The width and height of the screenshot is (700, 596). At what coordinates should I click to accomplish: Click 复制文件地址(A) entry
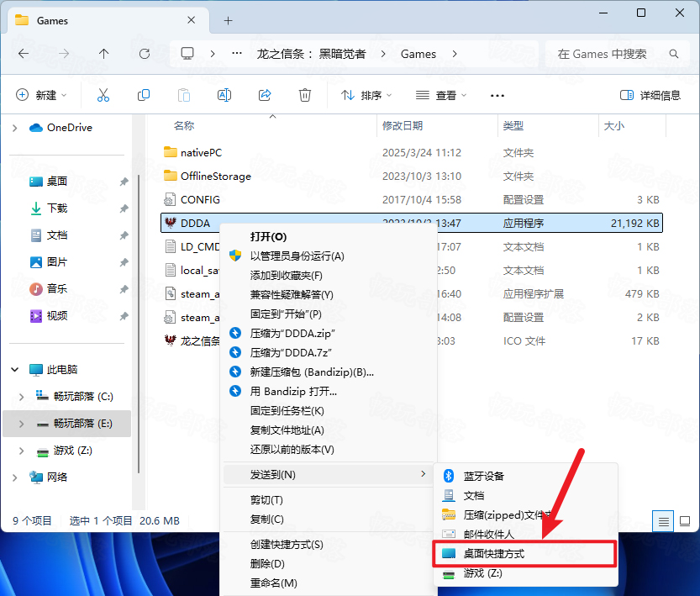[x=328, y=430]
